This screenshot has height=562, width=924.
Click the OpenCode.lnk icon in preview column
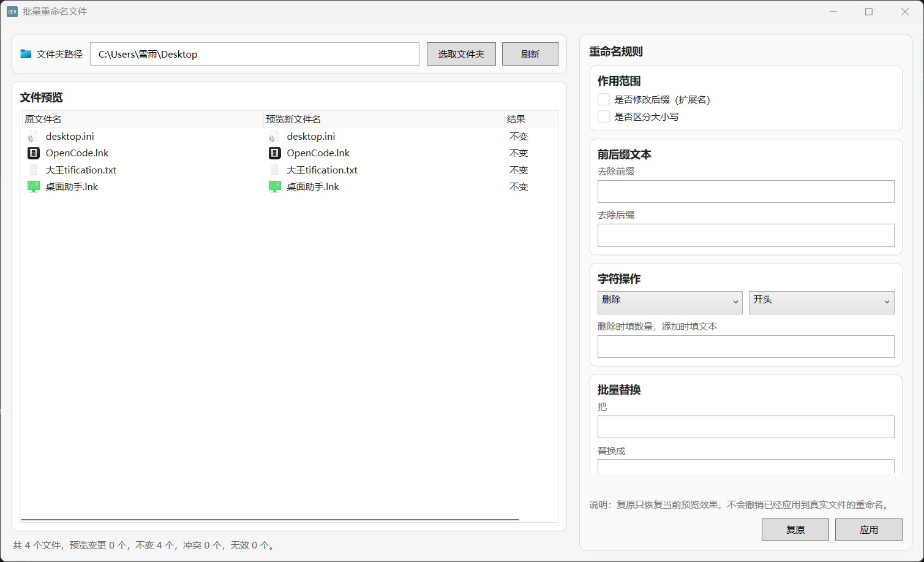[275, 153]
